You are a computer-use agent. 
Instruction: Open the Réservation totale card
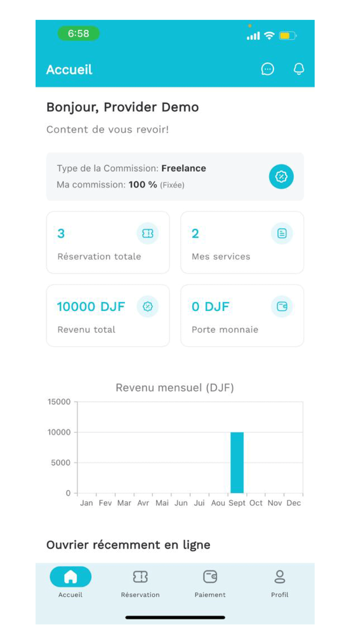[108, 243]
